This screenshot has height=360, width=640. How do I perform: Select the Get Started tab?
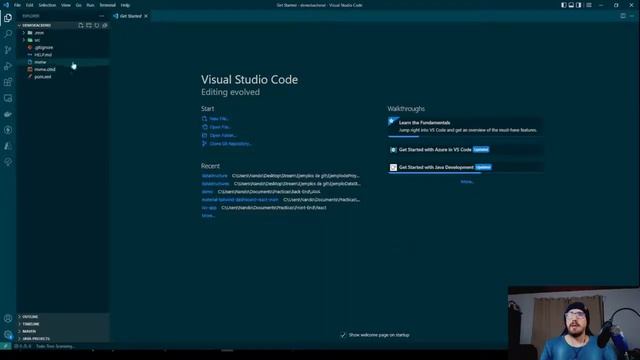click(130, 16)
